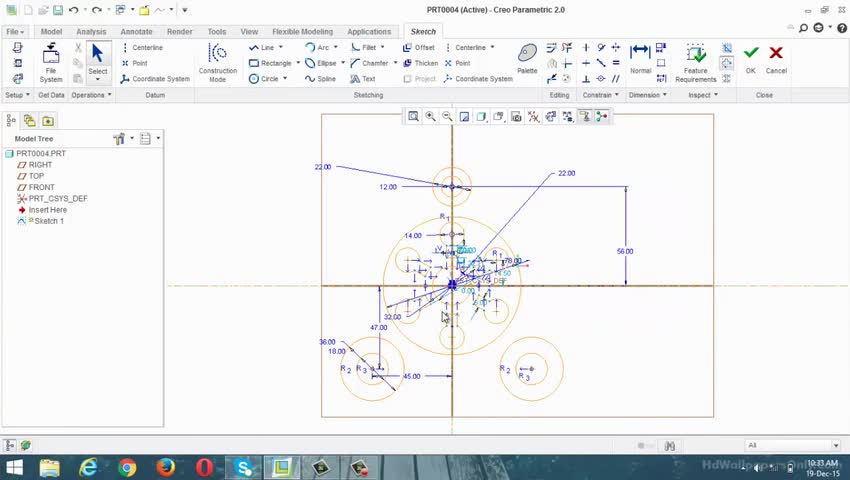
Task: Select the Offset sketch tool
Action: (418, 47)
